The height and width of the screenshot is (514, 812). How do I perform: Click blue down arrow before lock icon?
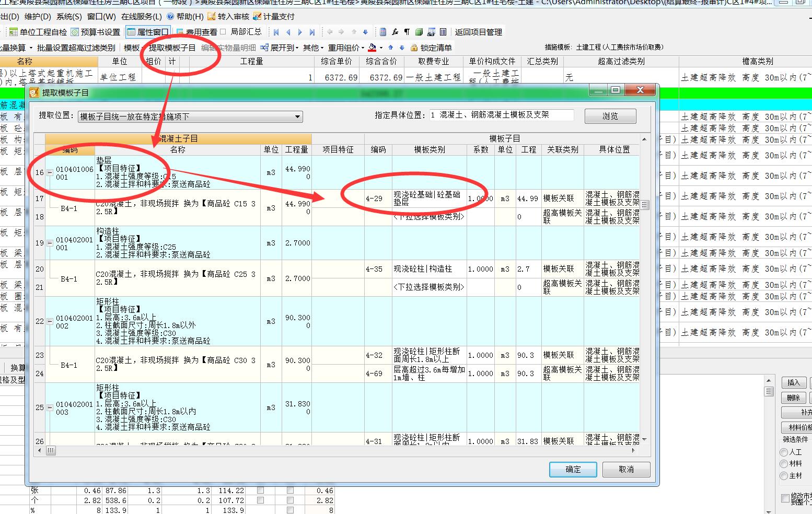click(x=402, y=48)
